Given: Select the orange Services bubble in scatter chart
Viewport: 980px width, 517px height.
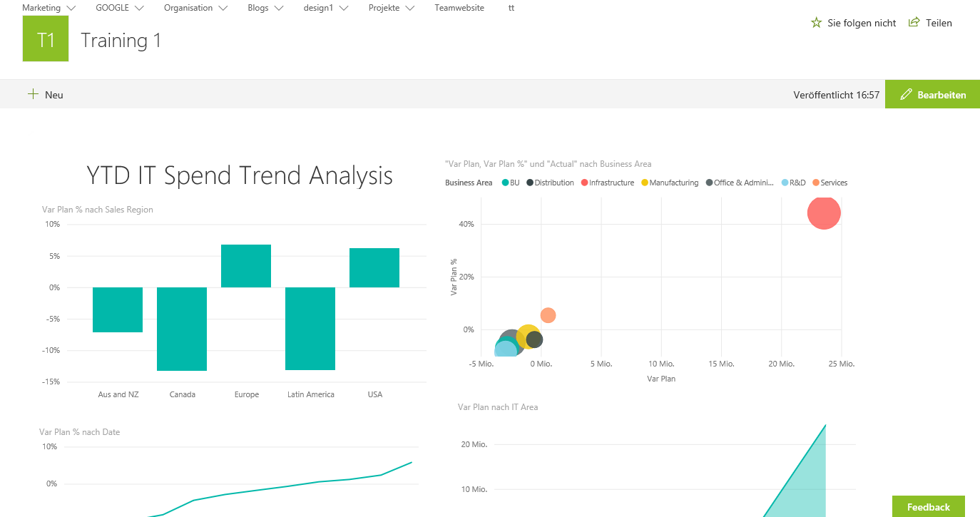Looking at the screenshot, I should tap(548, 315).
